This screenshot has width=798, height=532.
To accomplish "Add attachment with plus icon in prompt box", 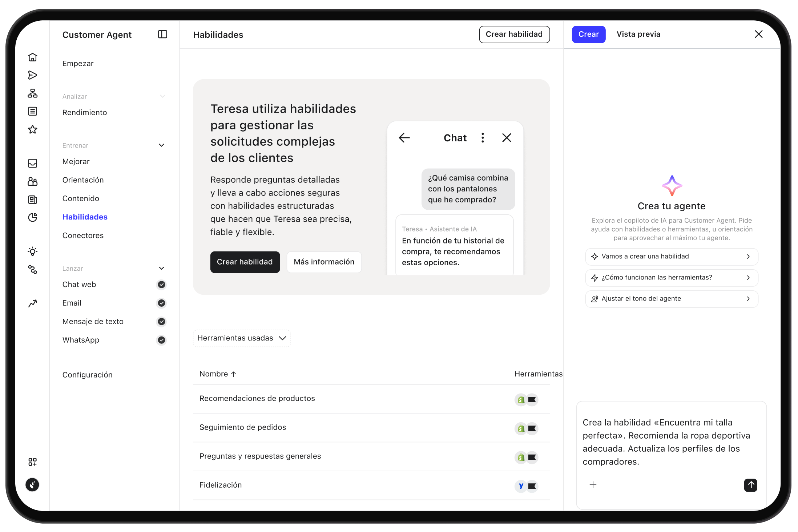I will pyautogui.click(x=593, y=484).
